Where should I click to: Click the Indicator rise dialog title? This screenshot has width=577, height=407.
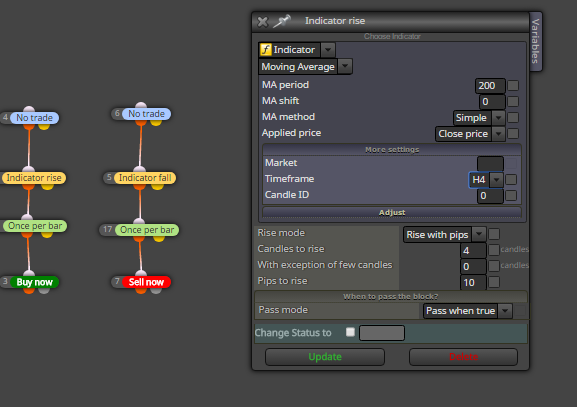[335, 21]
